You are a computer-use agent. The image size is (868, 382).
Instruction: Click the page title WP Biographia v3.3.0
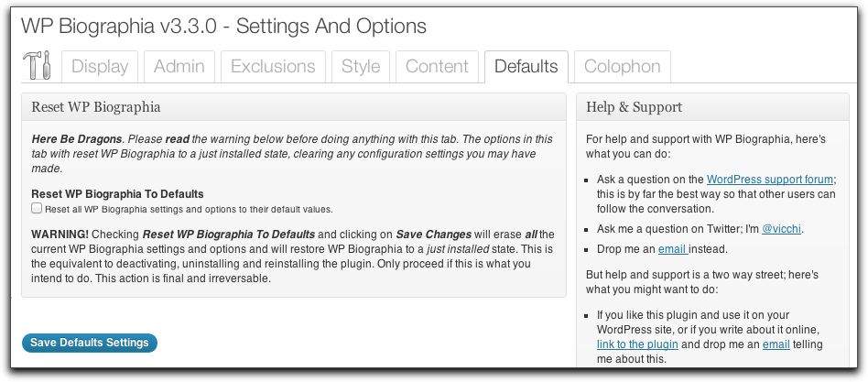click(222, 26)
